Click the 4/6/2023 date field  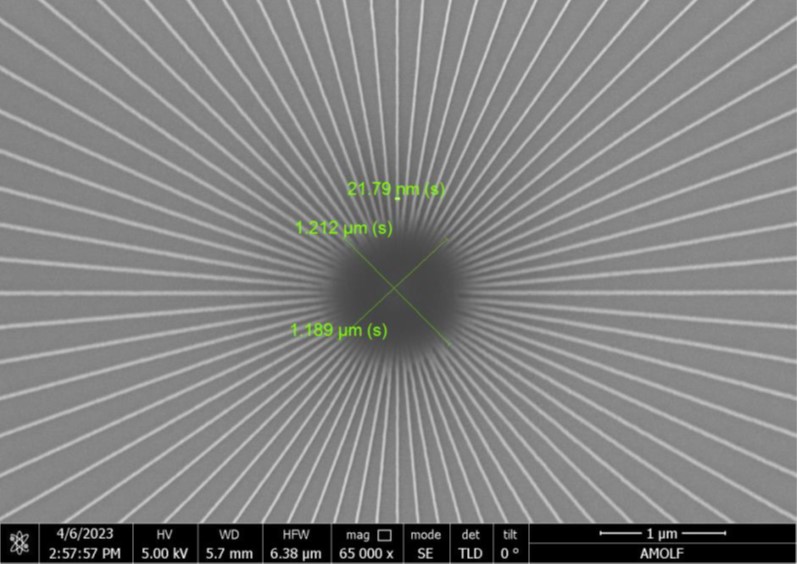[x=84, y=535]
